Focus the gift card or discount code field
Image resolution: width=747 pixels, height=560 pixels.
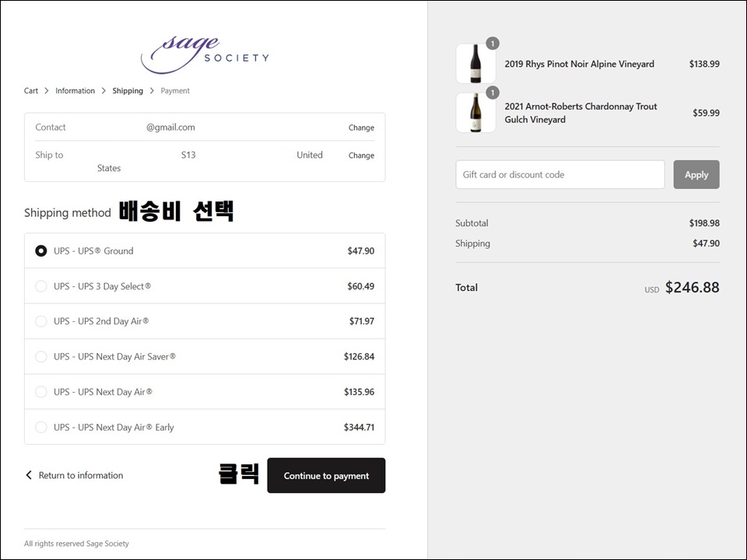560,175
